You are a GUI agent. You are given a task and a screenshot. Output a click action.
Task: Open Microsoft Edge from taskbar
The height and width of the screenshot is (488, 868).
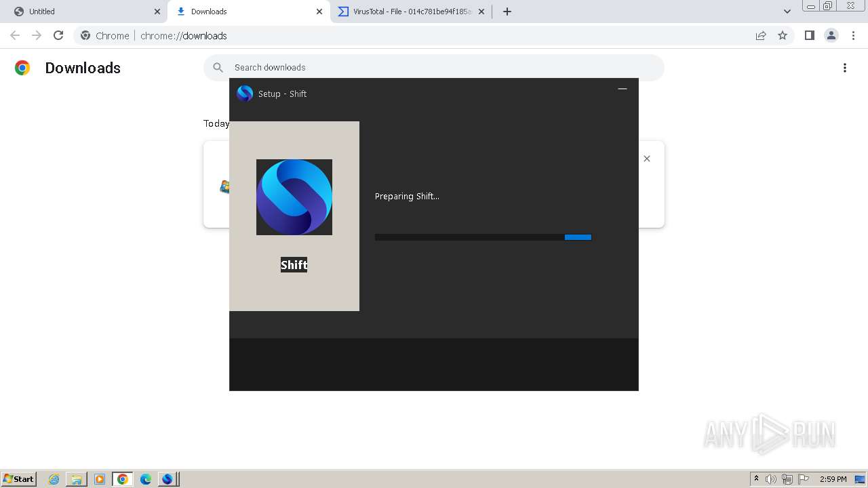coord(146,479)
